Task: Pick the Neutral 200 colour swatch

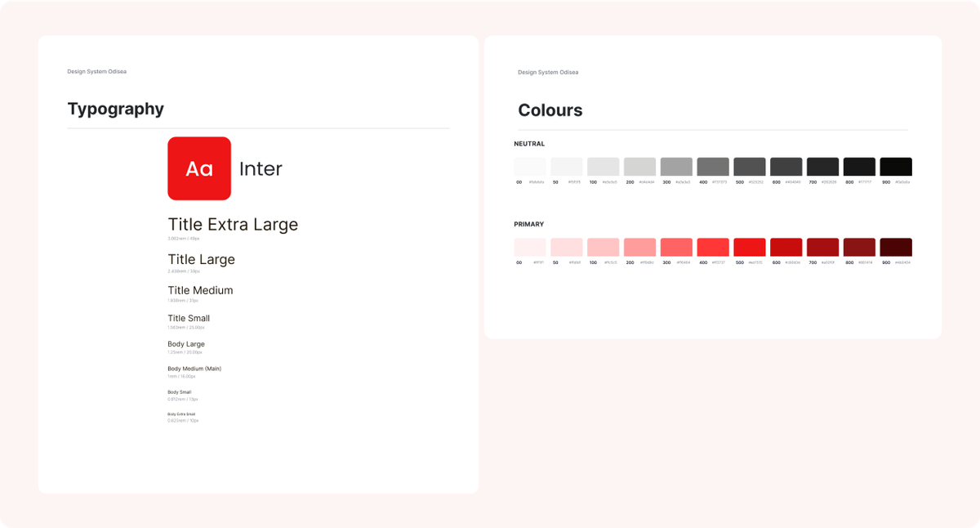Action: [x=640, y=167]
